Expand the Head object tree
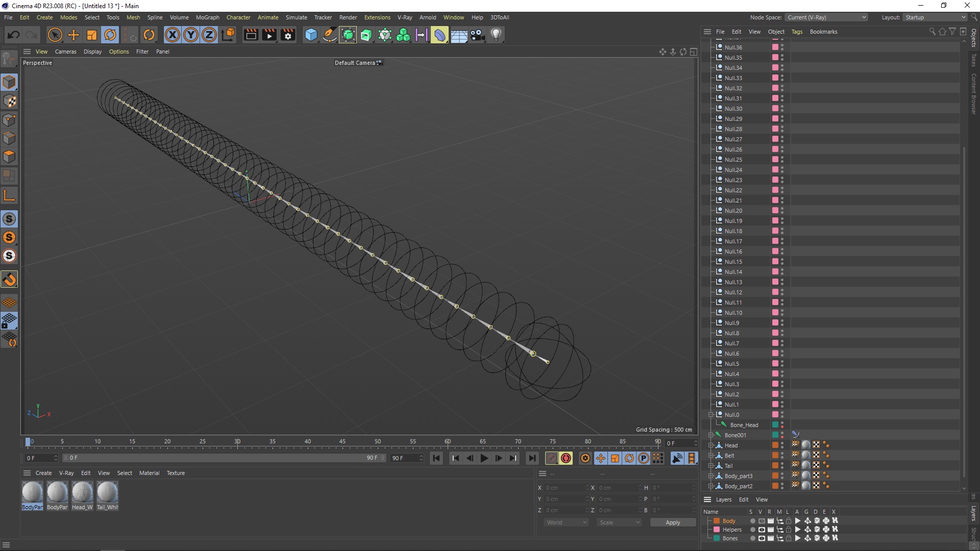The width and height of the screenshot is (980, 551). pos(710,445)
